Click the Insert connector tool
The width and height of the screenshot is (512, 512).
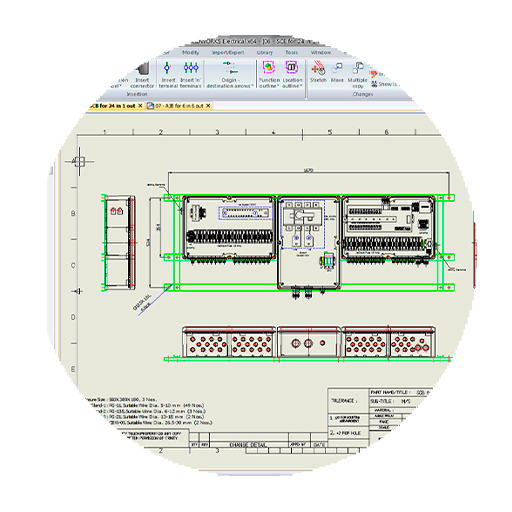[x=142, y=75]
